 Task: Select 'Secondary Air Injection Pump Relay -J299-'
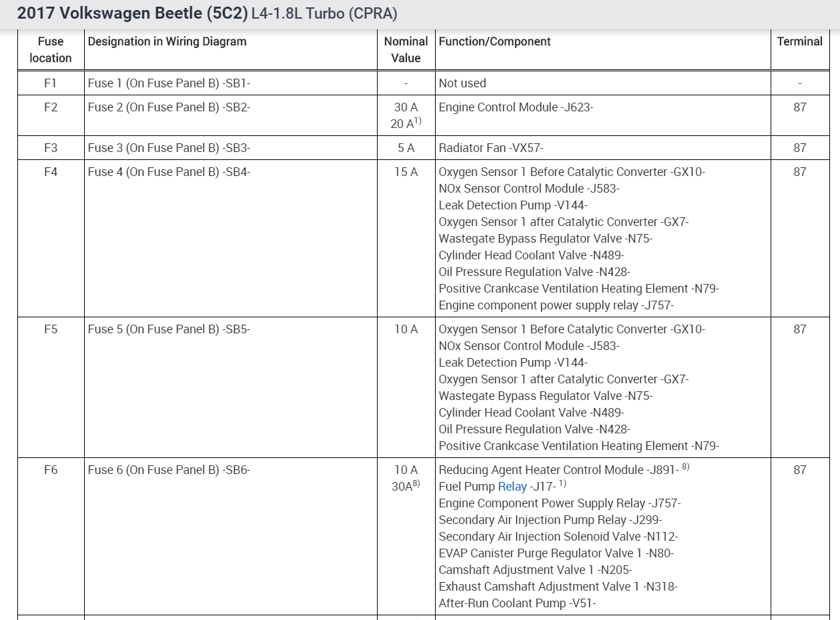pyautogui.click(x=550, y=520)
